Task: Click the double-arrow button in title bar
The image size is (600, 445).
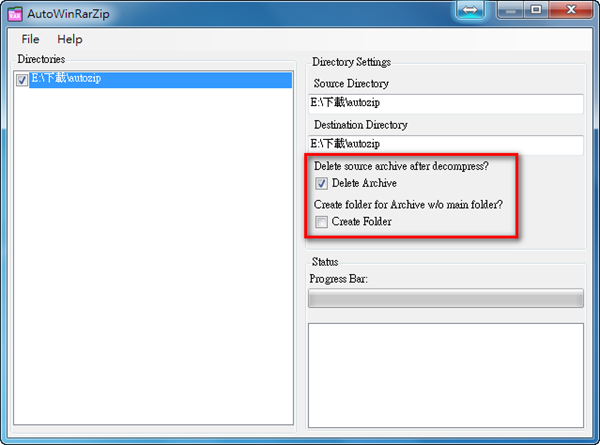Action: tap(470, 10)
